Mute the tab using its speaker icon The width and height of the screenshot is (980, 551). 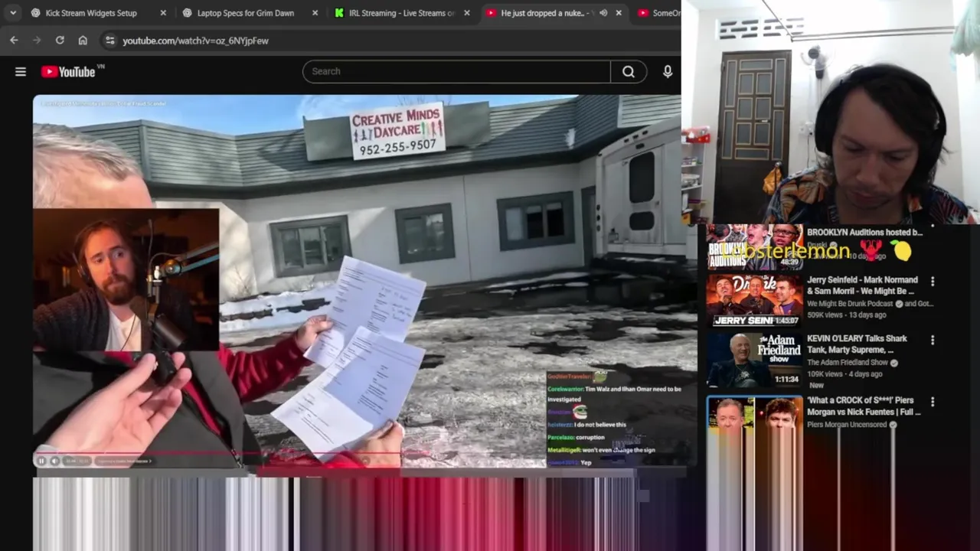tap(603, 13)
